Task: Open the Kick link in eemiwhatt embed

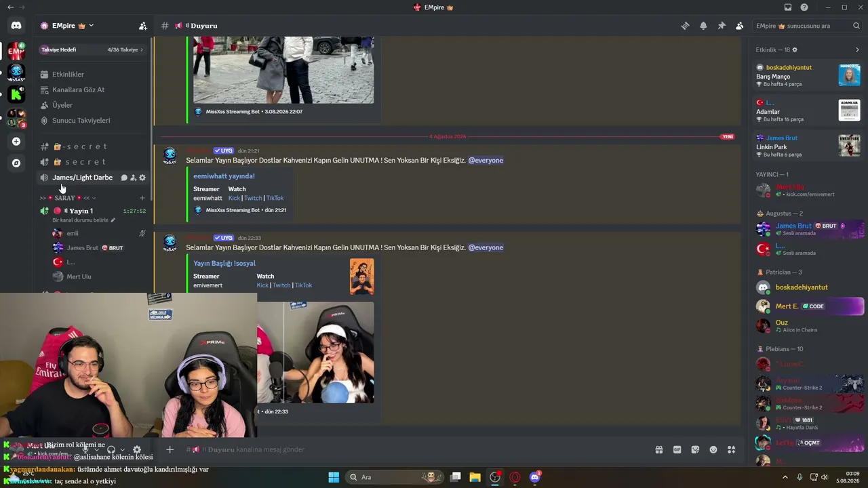Action: point(234,198)
